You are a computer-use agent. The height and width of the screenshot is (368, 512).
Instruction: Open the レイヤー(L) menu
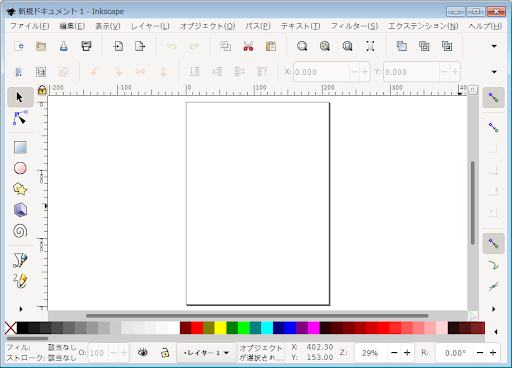coord(150,26)
